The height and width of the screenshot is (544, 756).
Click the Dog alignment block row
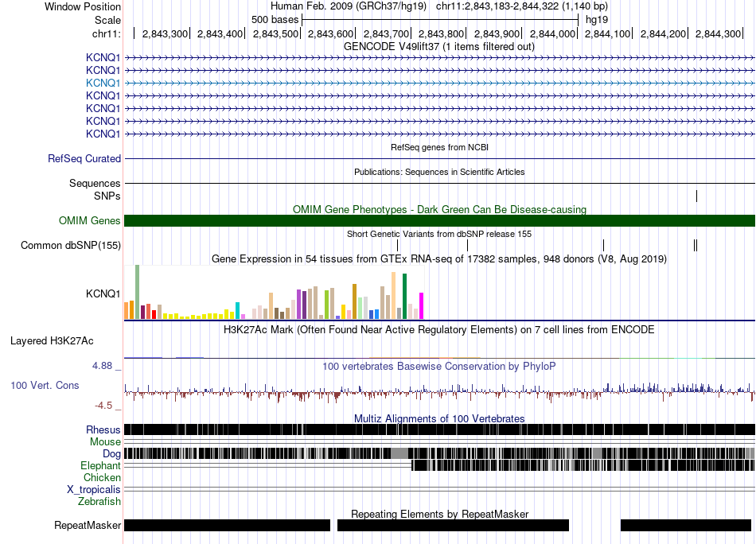click(439, 453)
